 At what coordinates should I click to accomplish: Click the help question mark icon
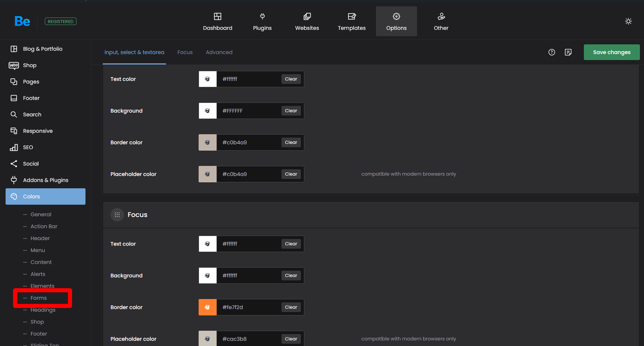click(x=552, y=52)
